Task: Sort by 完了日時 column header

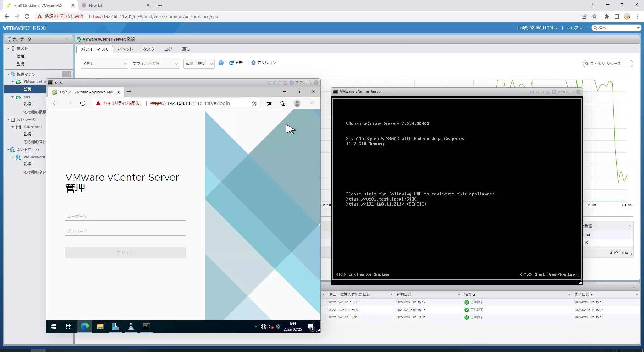Action: click(584, 294)
